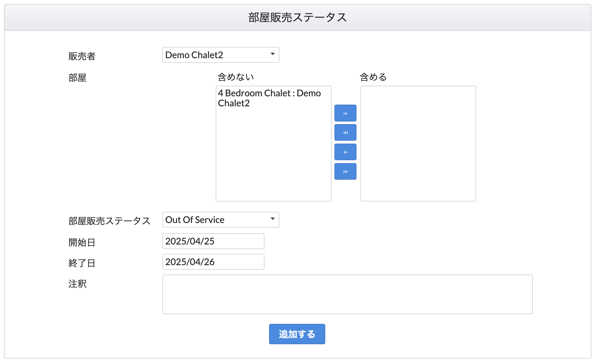Click the move all rooms right button
596x364 pixels.
[x=345, y=133]
